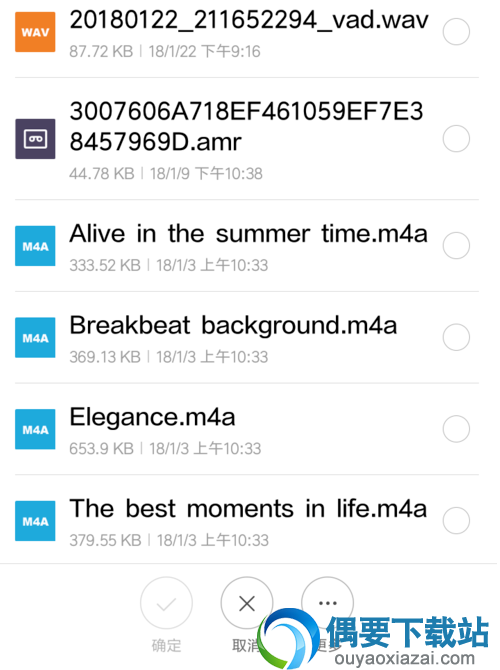
Task: Click the M4A icon beside Alive in the summer time
Action: point(35,246)
